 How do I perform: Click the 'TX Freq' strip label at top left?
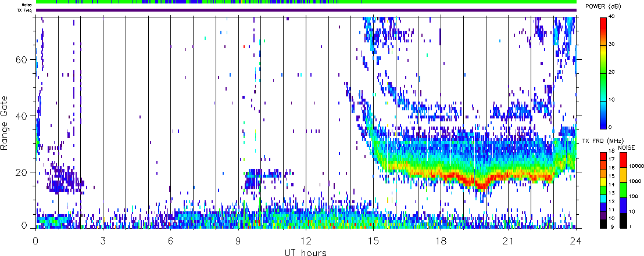coord(25,9)
